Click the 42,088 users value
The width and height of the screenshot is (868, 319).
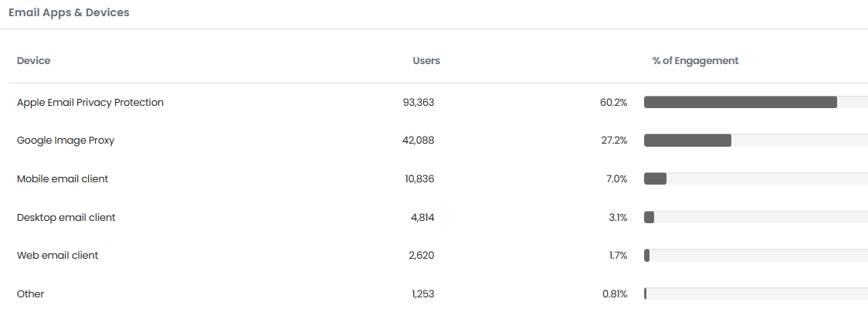click(418, 141)
